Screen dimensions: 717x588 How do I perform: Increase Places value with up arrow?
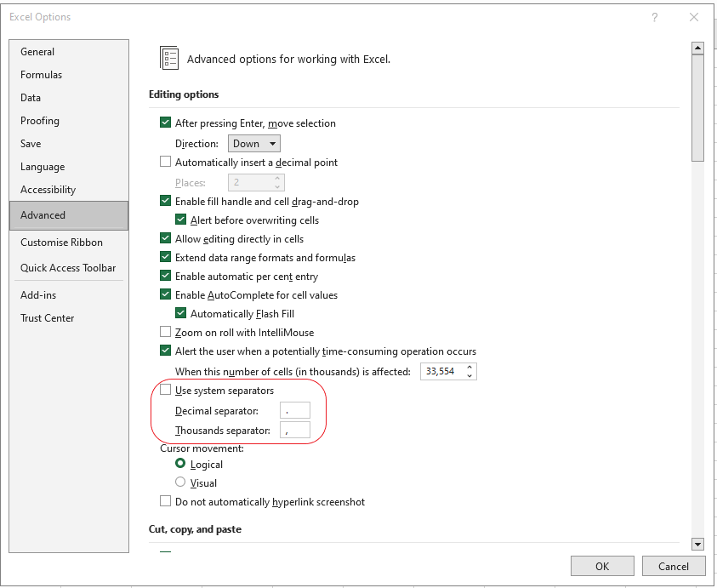click(x=277, y=178)
